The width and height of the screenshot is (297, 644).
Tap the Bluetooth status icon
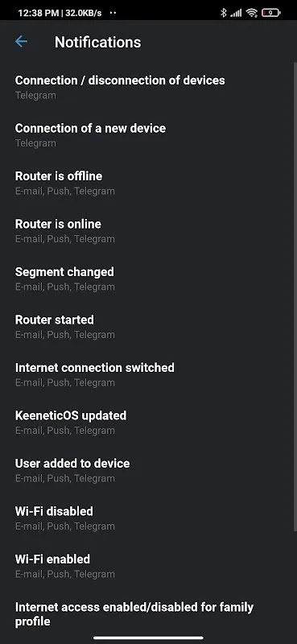coord(224,13)
